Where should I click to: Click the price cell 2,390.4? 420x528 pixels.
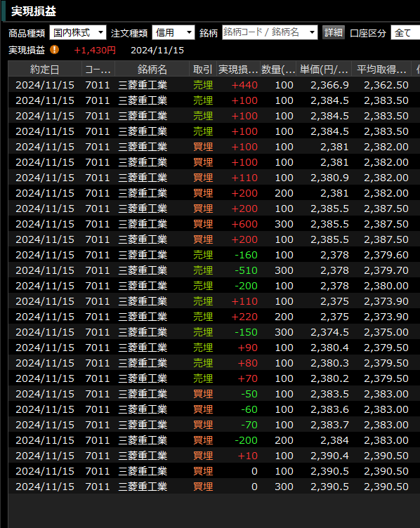pos(329,456)
